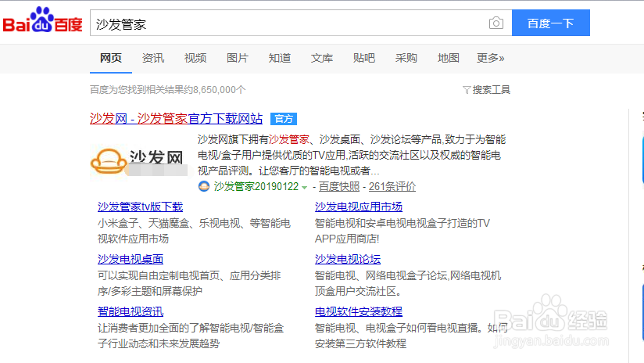Open the 沙发管家tv版下载 sublink
The width and height of the screenshot is (644, 363).
(x=141, y=207)
